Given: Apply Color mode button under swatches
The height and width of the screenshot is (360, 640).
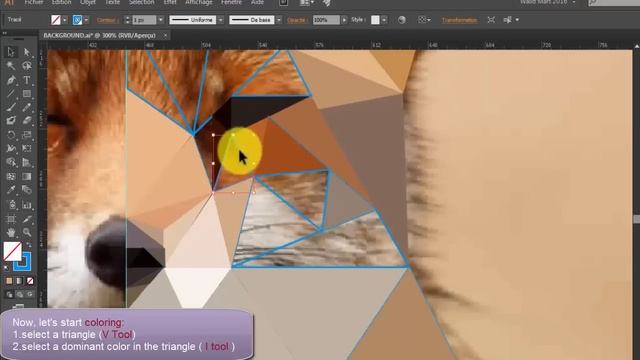Looking at the screenshot, I should pyautogui.click(x=9, y=281).
